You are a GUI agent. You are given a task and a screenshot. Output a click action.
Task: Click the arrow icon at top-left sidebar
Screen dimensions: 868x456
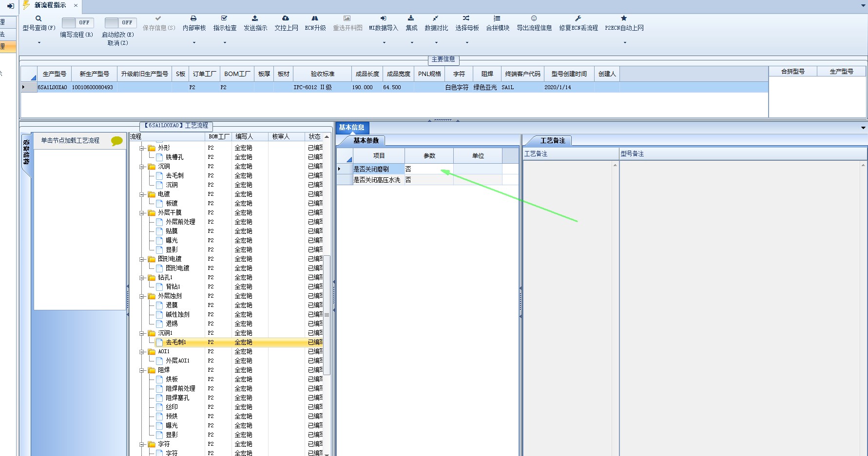(10, 6)
